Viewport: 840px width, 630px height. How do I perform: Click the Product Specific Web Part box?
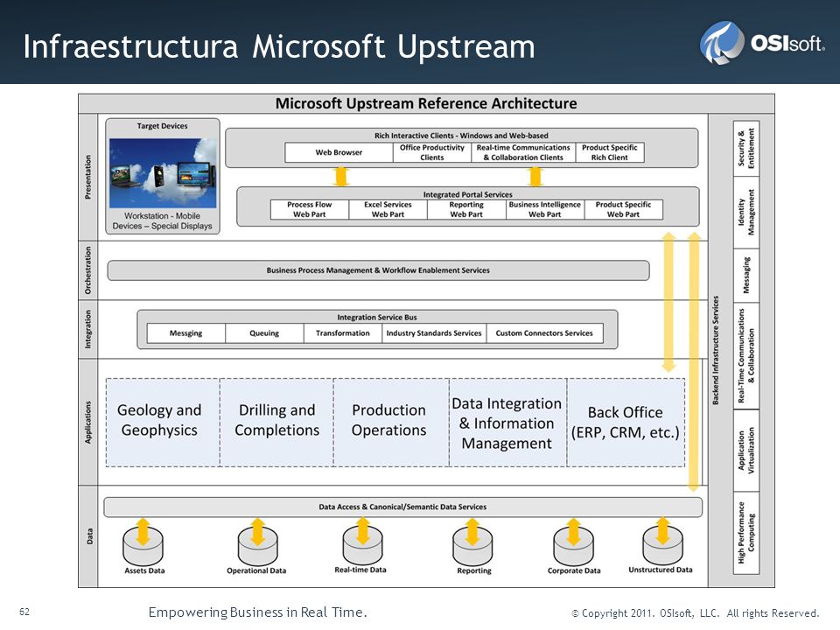624,209
